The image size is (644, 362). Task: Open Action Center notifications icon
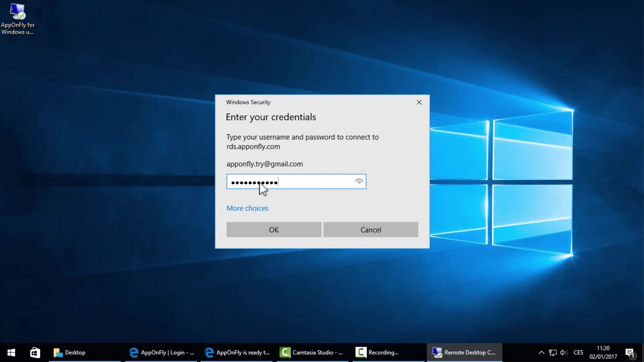coord(630,353)
